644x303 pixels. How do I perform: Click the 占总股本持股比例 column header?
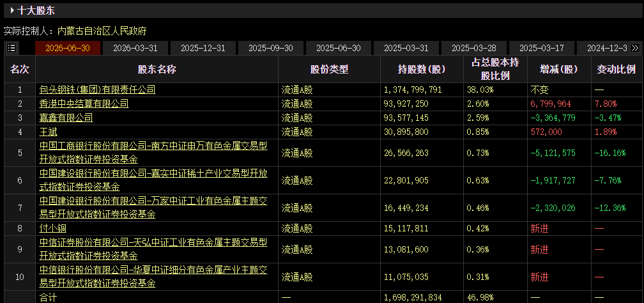[495, 70]
